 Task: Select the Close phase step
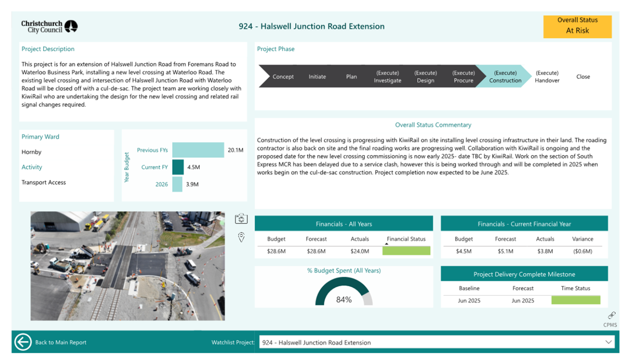[583, 77]
